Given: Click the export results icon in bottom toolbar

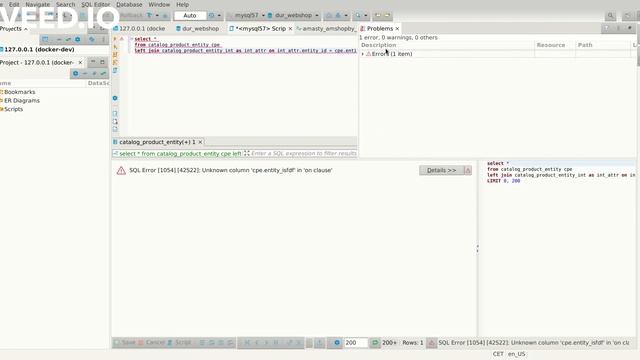Looking at the screenshot, I should 320,343.
